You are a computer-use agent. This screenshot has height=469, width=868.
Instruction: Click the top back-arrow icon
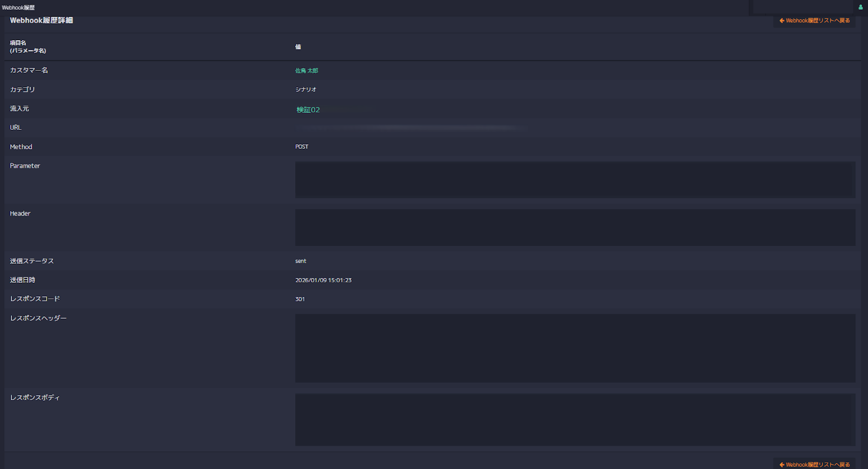[x=782, y=21]
